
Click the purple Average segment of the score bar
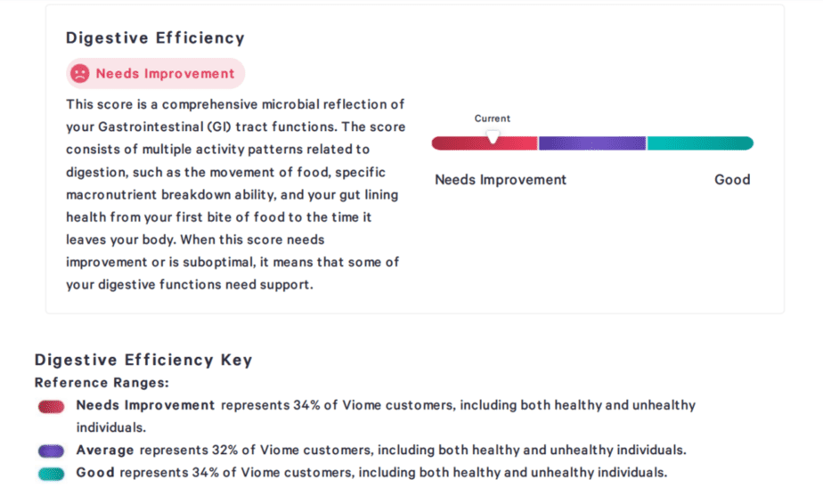tap(592, 143)
